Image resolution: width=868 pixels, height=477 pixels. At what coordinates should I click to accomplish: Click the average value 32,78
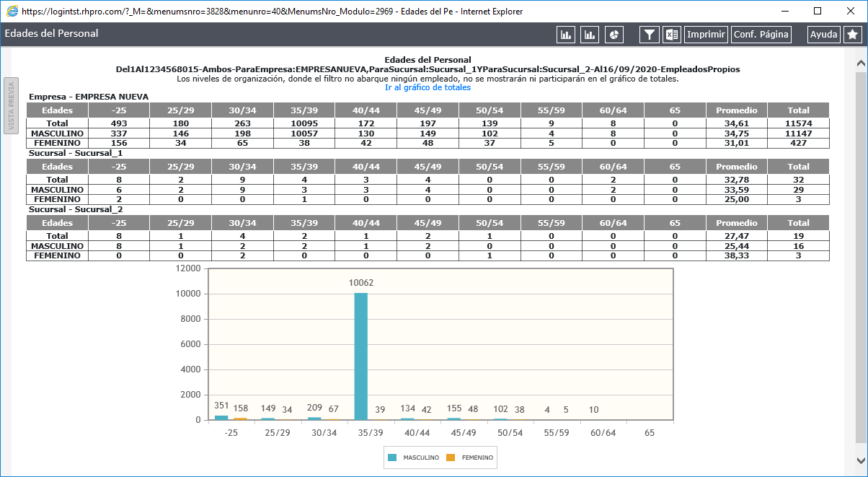point(737,180)
